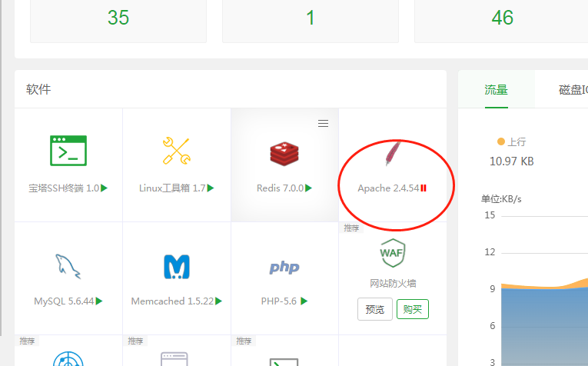Open the Memcached blue M icon
Image resolution: width=588 pixels, height=366 pixels.
(177, 267)
